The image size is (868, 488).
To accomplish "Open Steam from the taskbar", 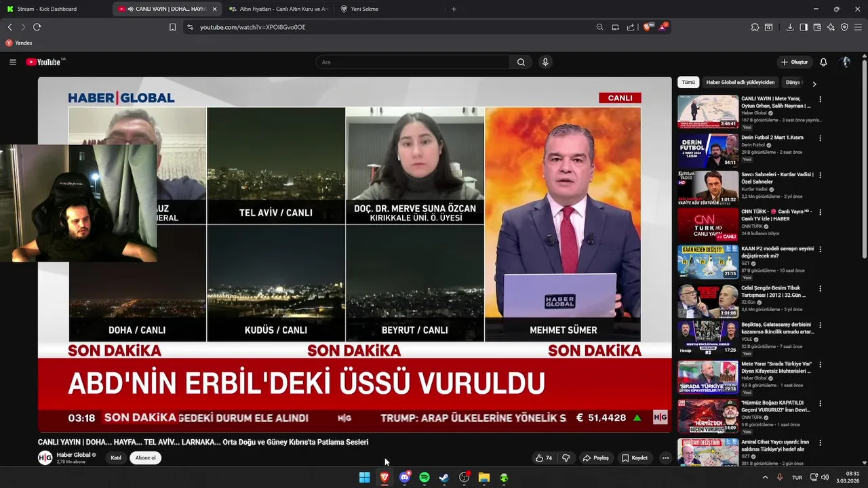I will (444, 477).
